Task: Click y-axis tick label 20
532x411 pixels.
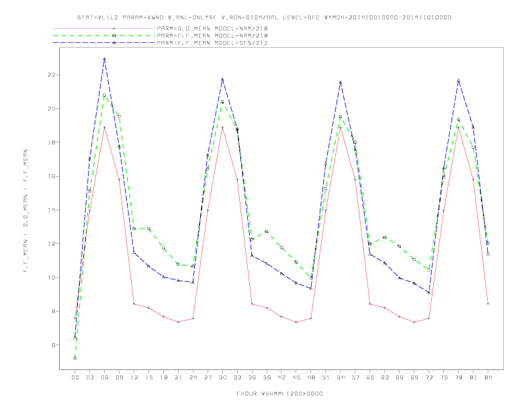Action: tap(52, 109)
